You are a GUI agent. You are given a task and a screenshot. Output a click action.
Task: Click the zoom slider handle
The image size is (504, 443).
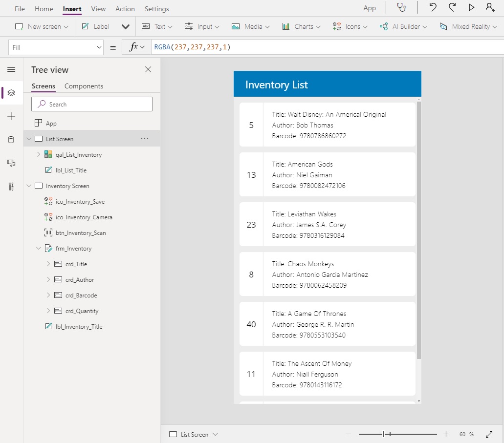click(384, 434)
